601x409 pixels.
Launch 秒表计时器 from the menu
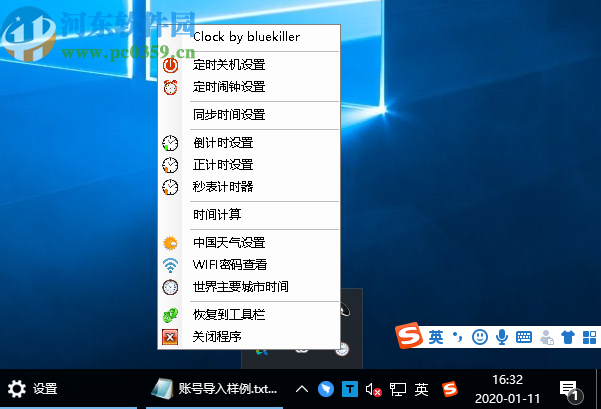click(x=249, y=187)
